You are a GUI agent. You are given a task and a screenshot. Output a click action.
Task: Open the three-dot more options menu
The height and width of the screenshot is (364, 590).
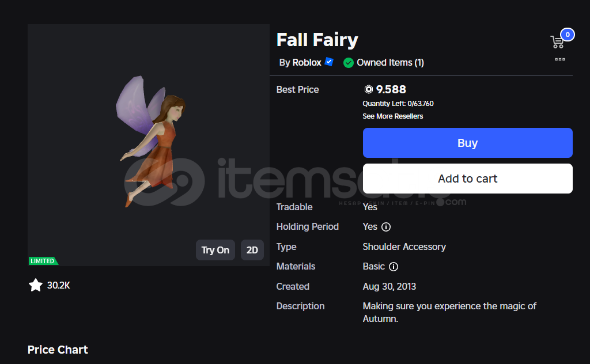[x=560, y=59]
